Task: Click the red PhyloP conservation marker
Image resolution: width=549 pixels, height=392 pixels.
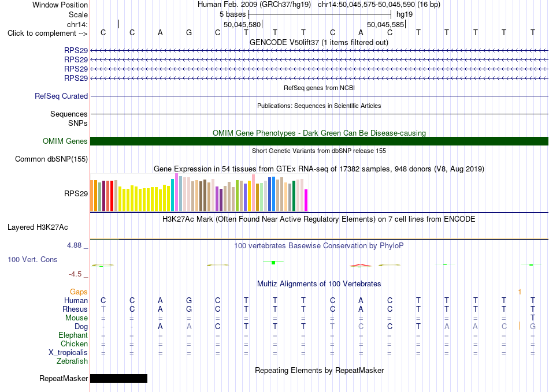Action: (x=361, y=266)
